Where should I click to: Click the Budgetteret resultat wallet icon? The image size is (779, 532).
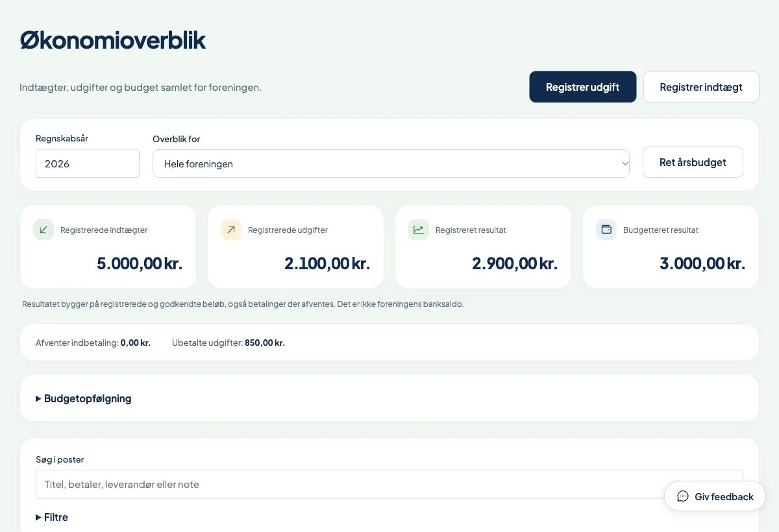(606, 230)
